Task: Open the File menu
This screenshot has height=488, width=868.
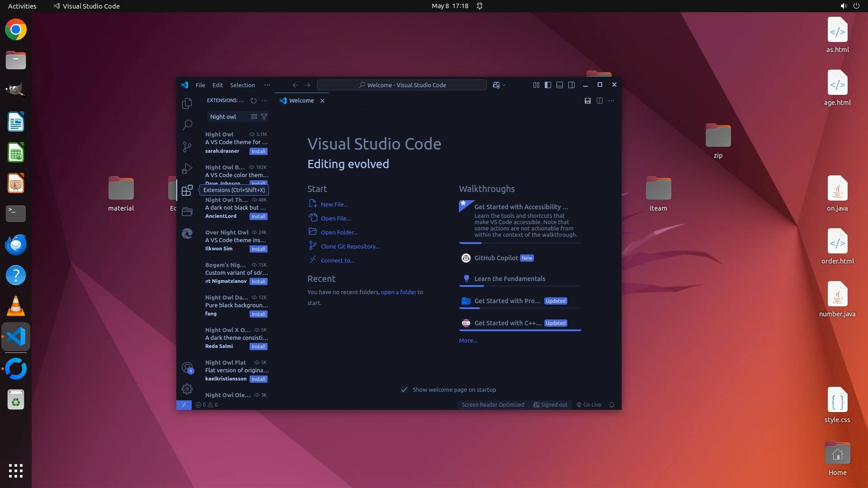Action: coord(200,85)
